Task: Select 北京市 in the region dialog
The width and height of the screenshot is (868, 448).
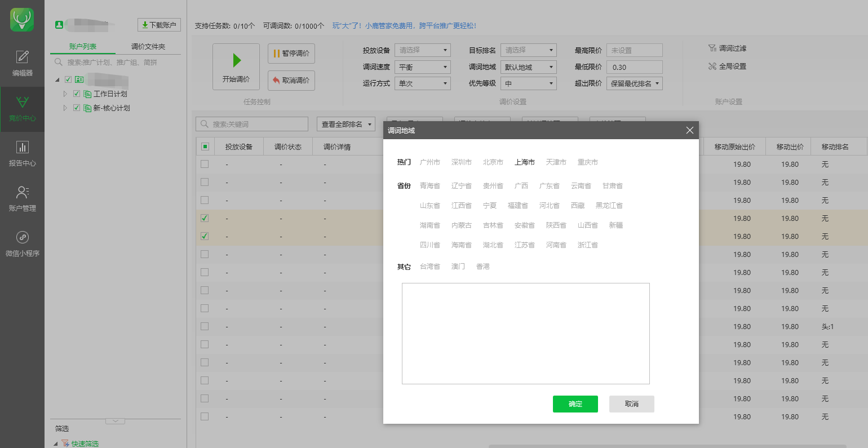Action: click(x=493, y=162)
